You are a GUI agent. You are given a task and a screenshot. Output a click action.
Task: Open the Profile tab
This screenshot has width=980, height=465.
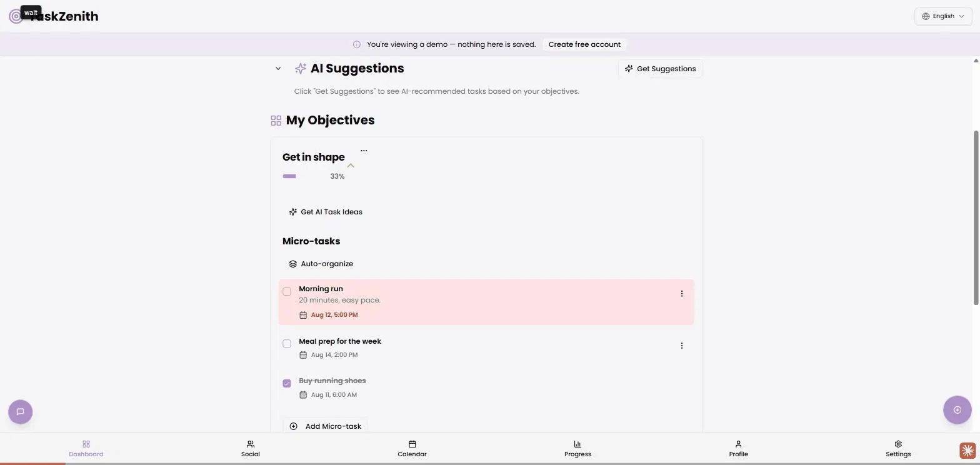click(738, 449)
